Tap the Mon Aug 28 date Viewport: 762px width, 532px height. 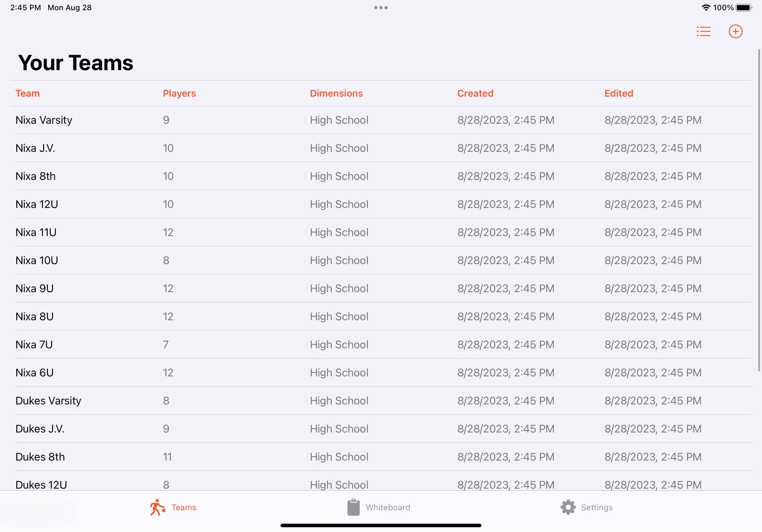(69, 7)
